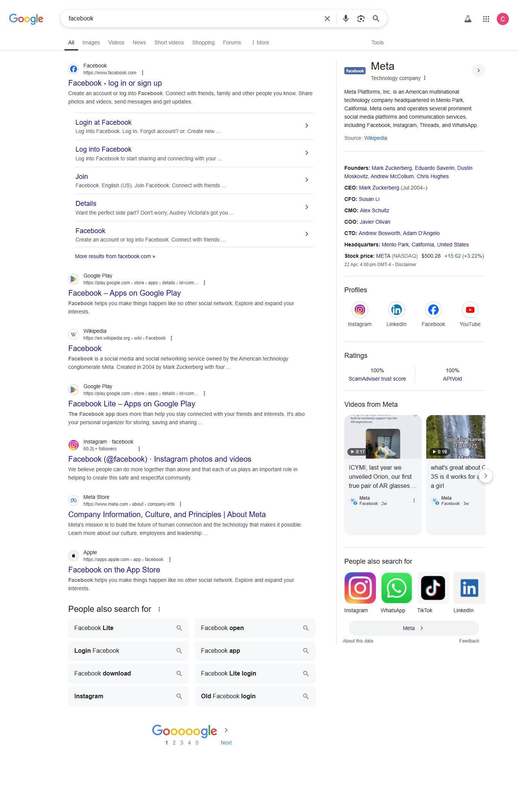Open the account avatar menu
Viewport: 518px width, 812px height.
point(503,19)
